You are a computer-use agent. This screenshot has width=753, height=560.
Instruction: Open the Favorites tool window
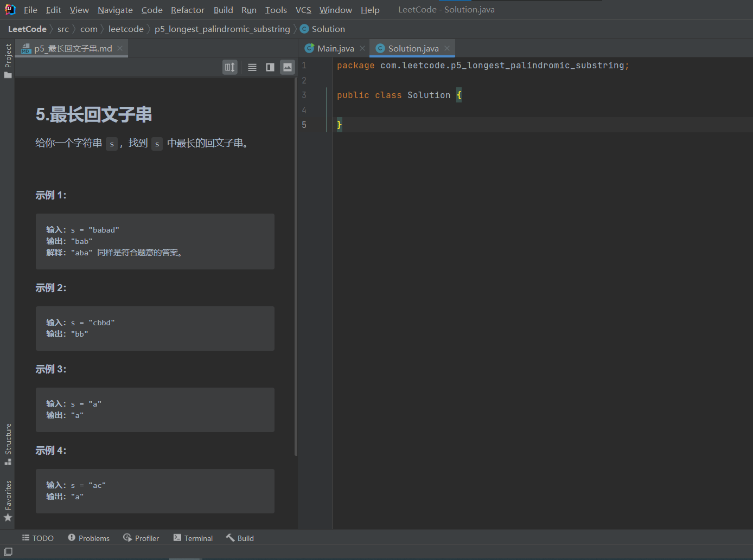(x=8, y=501)
